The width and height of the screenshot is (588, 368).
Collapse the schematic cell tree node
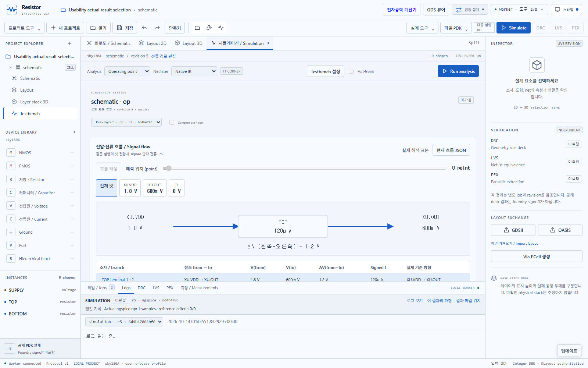11,67
